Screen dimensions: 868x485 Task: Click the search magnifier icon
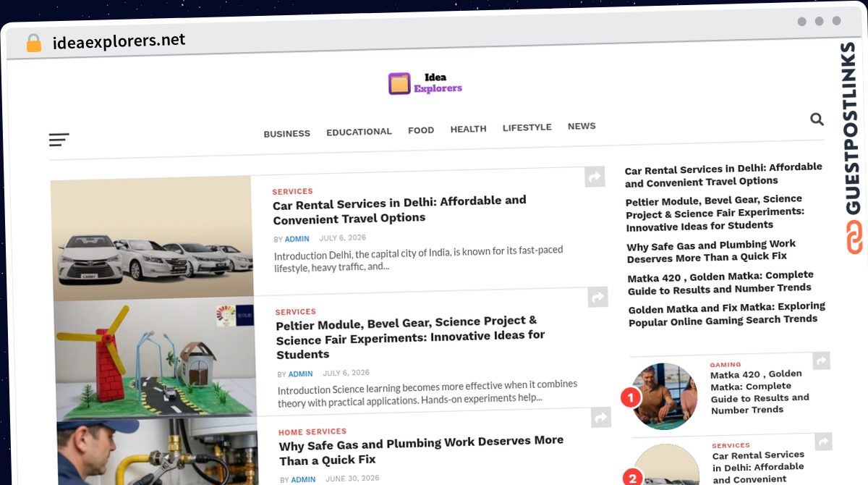click(x=817, y=119)
